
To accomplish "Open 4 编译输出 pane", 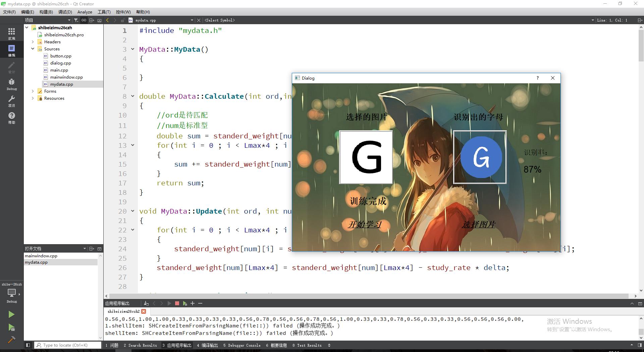I will [x=207, y=345].
